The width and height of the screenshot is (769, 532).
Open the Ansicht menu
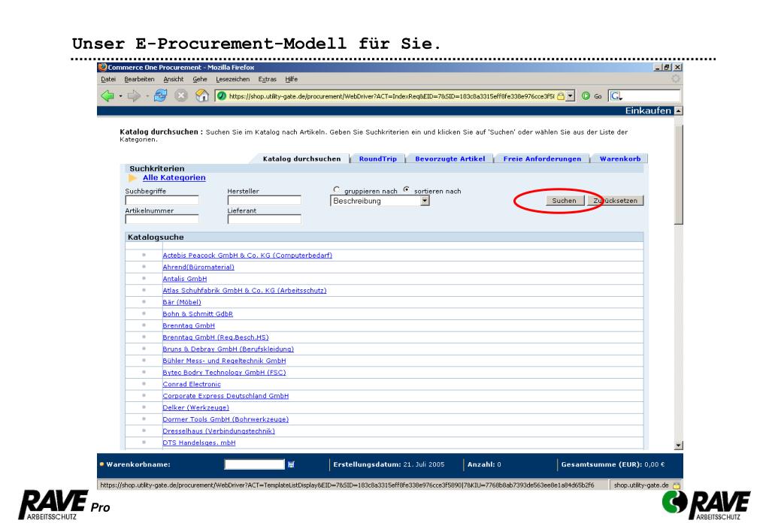pyautogui.click(x=174, y=80)
